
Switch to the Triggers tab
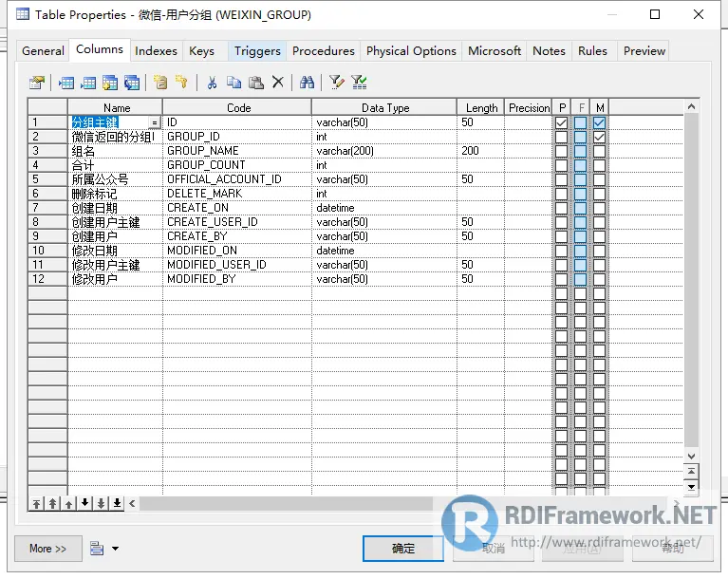257,51
